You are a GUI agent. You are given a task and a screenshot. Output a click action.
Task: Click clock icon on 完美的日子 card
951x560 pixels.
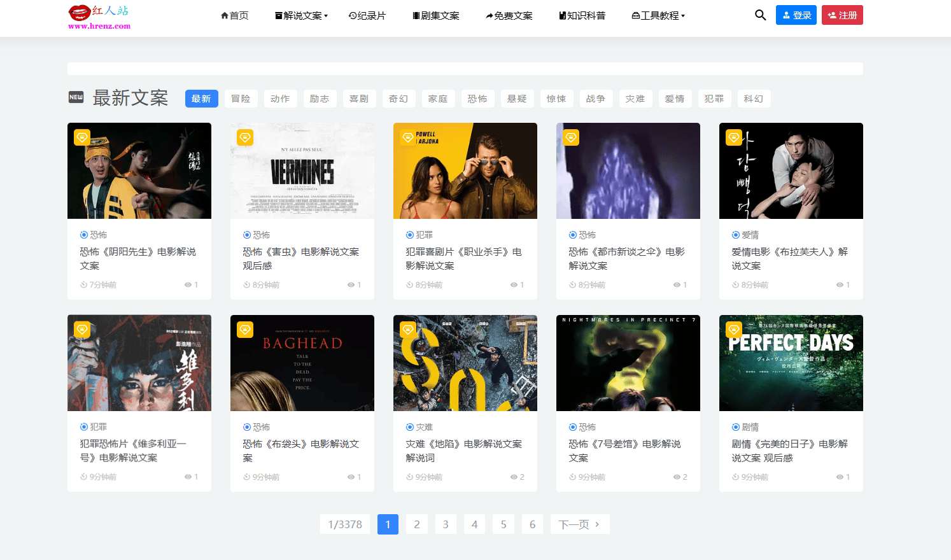click(x=735, y=477)
